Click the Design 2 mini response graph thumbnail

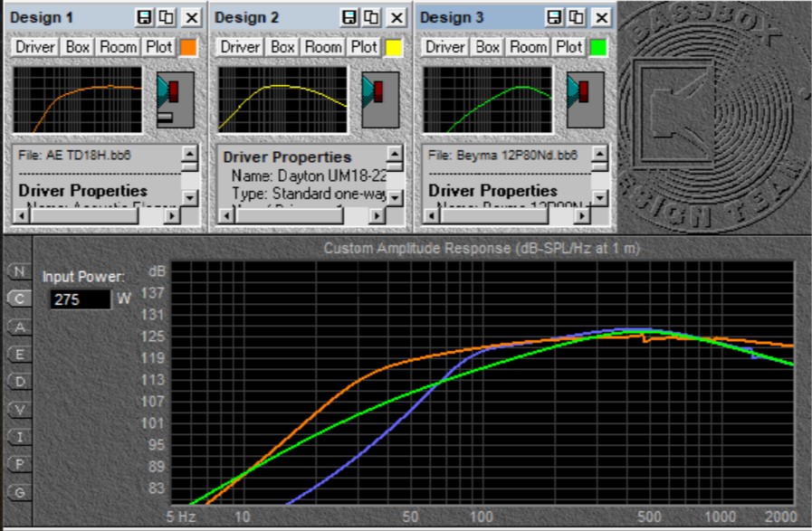coord(282,100)
